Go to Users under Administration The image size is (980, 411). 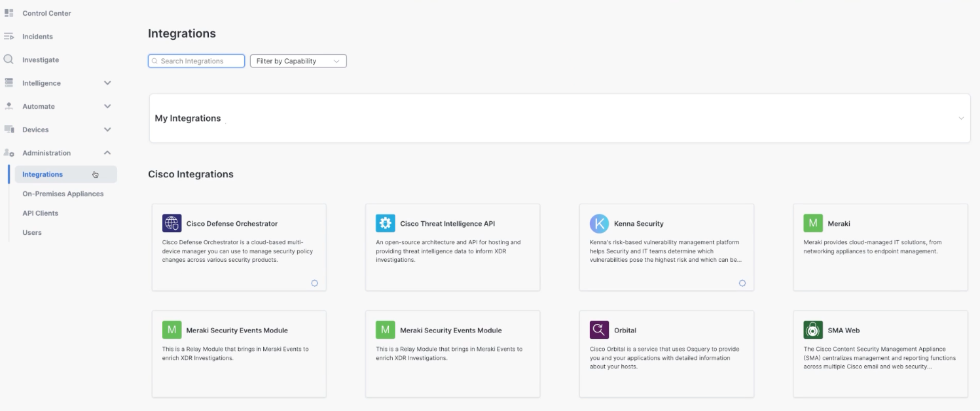coord(32,232)
